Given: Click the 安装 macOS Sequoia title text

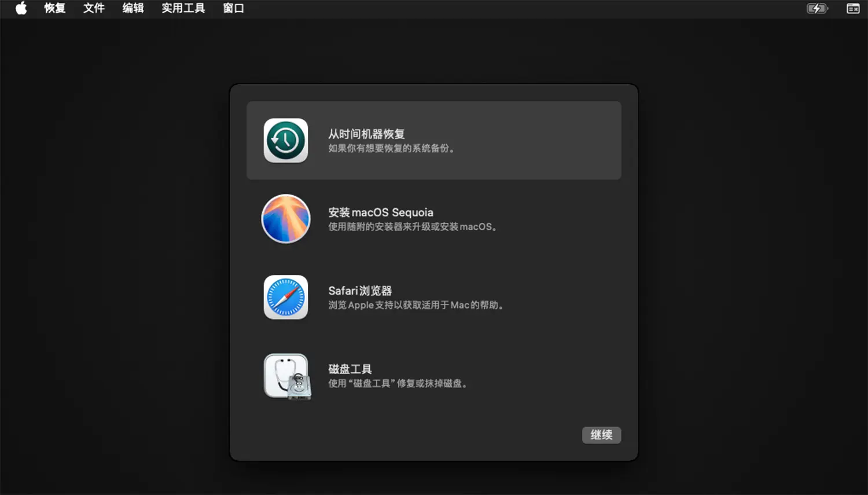Looking at the screenshot, I should coord(381,212).
